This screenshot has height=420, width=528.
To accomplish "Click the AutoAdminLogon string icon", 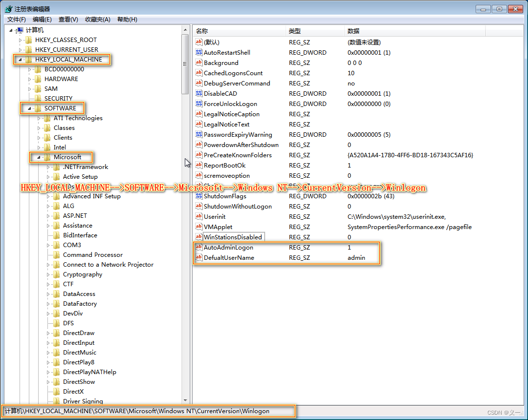I will (198, 247).
